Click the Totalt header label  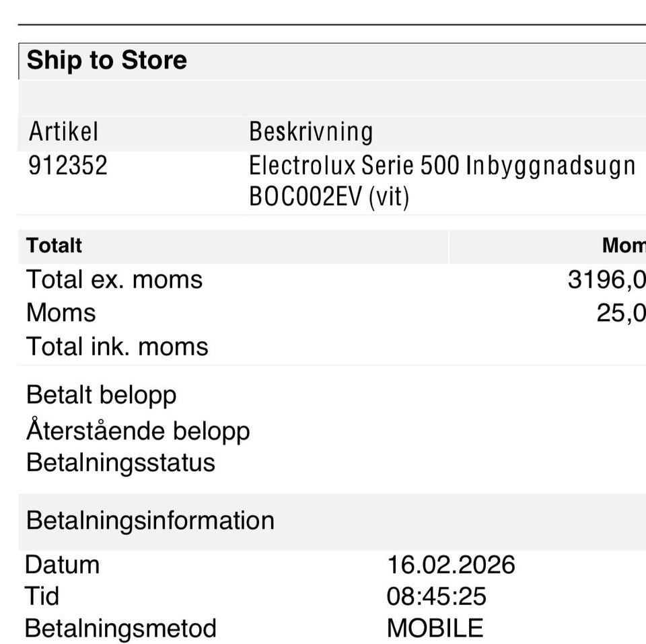click(54, 246)
